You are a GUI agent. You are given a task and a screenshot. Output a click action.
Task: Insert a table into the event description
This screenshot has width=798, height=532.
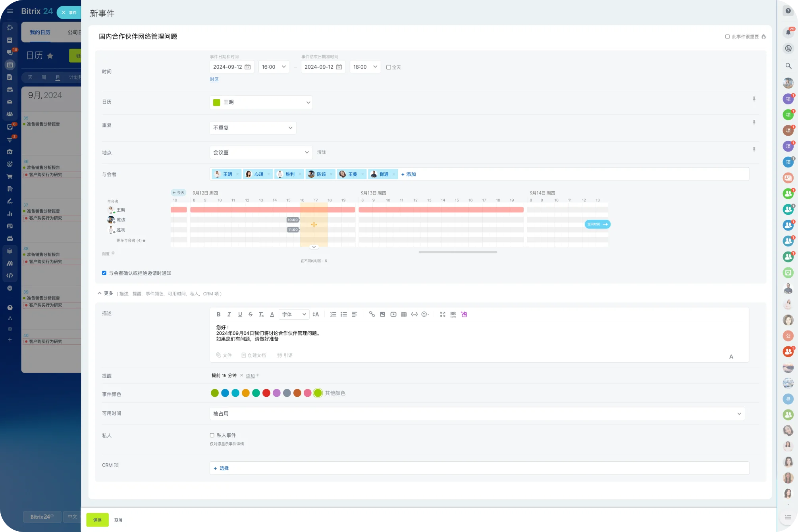404,314
